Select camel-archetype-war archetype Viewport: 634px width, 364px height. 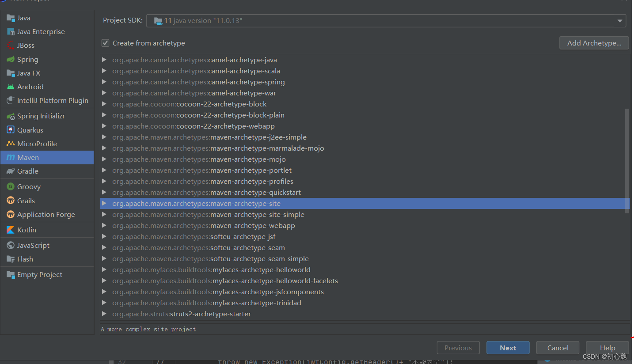pos(365,93)
